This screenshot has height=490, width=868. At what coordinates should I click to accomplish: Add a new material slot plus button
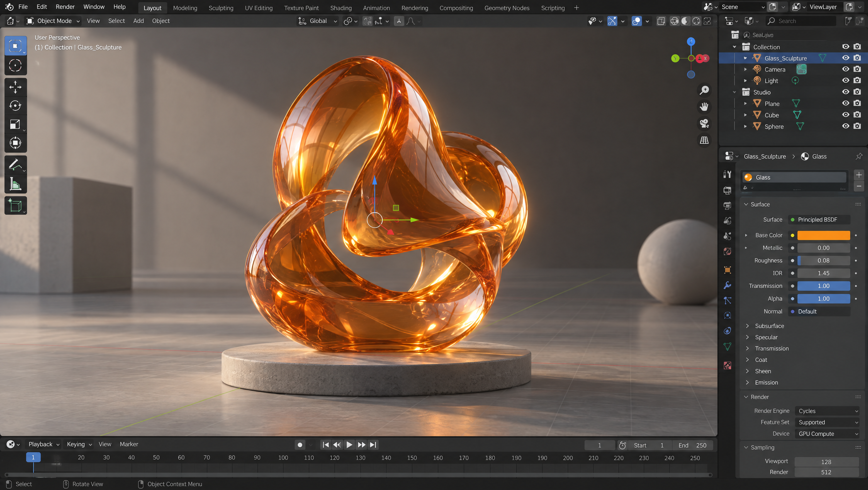(x=859, y=175)
